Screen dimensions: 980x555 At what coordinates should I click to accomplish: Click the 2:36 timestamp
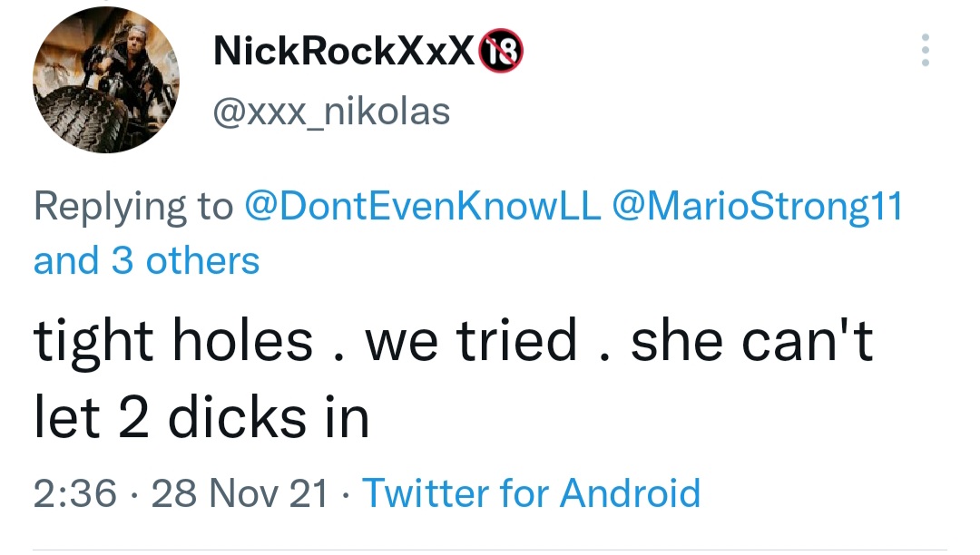pos(75,493)
